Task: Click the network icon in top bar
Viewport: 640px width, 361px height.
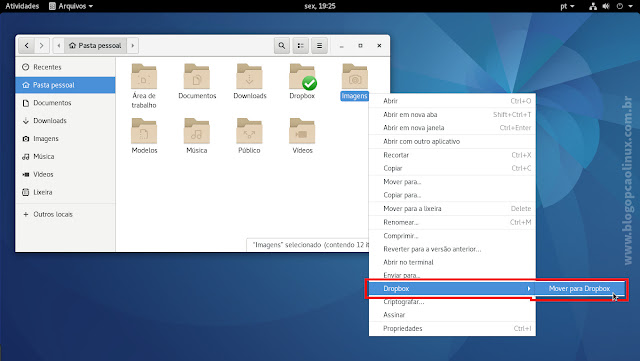Action: [593, 6]
